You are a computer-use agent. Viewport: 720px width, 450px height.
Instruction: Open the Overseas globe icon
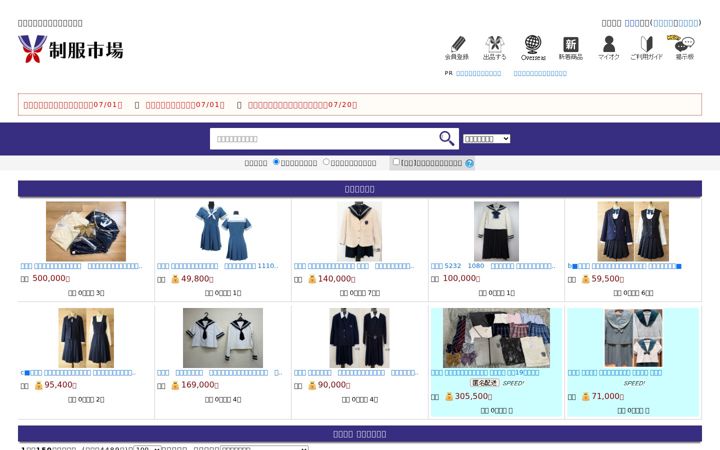click(x=533, y=48)
